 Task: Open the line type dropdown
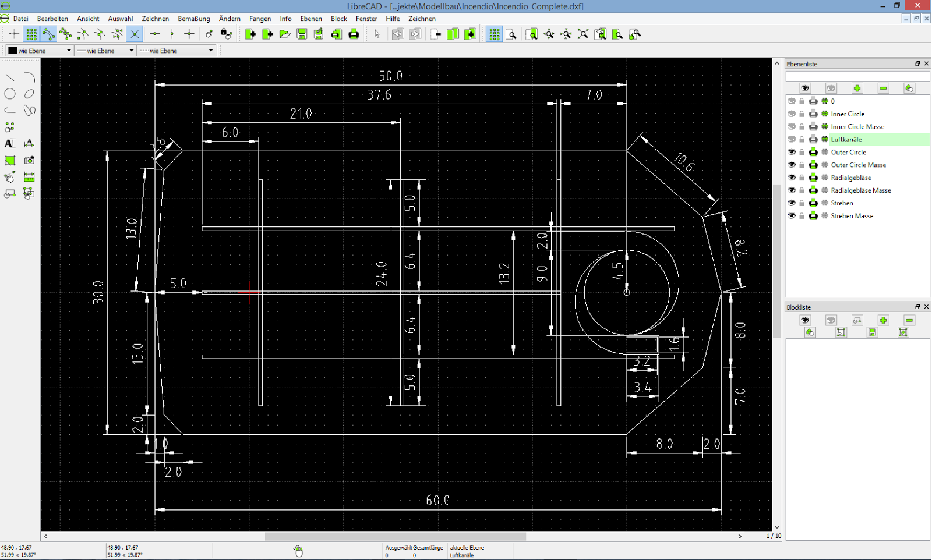tap(177, 51)
